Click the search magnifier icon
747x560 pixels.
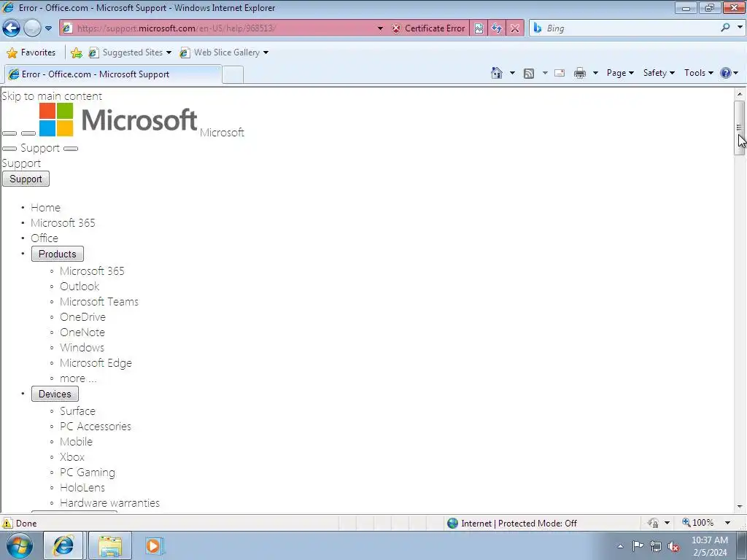pyautogui.click(x=725, y=28)
